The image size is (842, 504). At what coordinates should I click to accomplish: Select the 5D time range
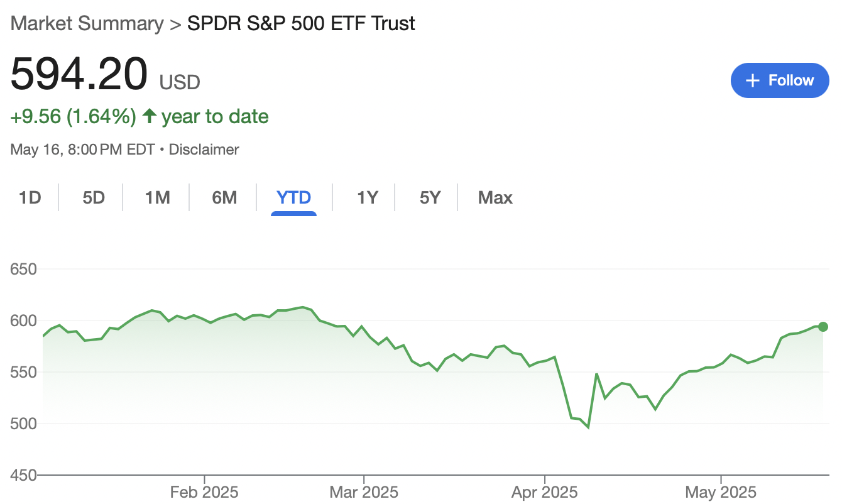pyautogui.click(x=94, y=198)
